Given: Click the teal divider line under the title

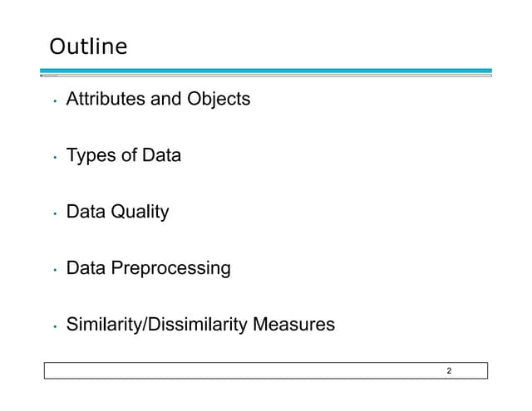Looking at the screenshot, I should click(x=266, y=71).
